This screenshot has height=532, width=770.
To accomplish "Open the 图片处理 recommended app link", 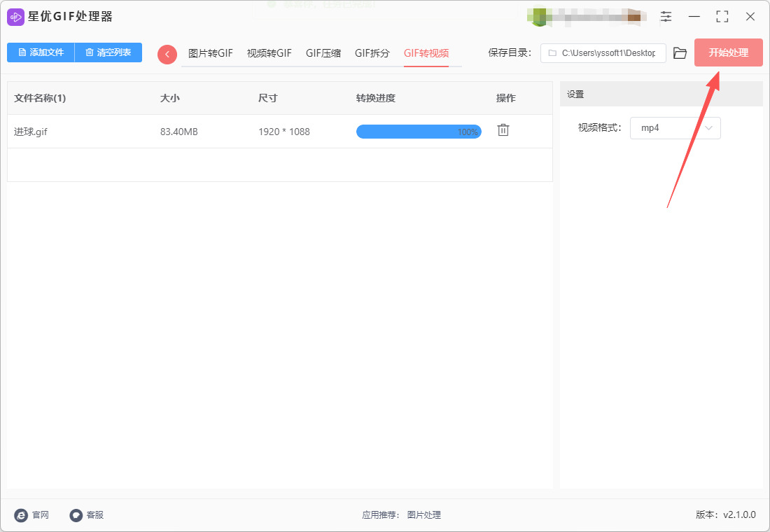I will [423, 515].
